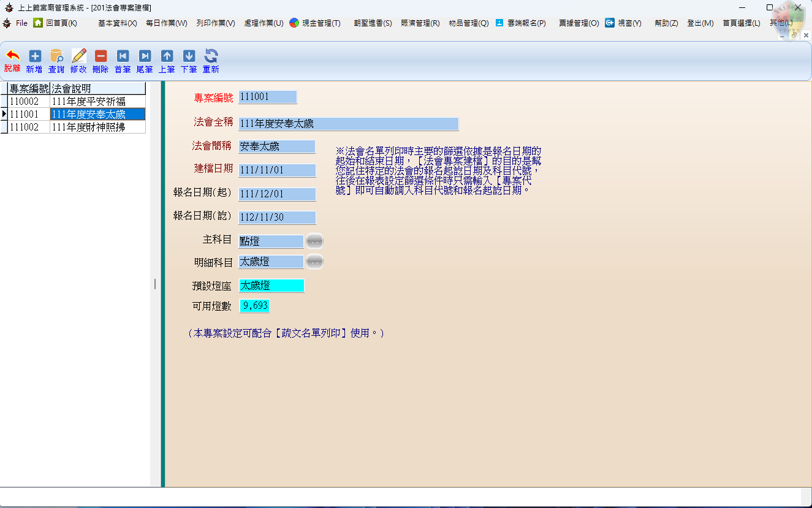Open the 主科目 lookup button
The image size is (812, 508).
coord(314,241)
